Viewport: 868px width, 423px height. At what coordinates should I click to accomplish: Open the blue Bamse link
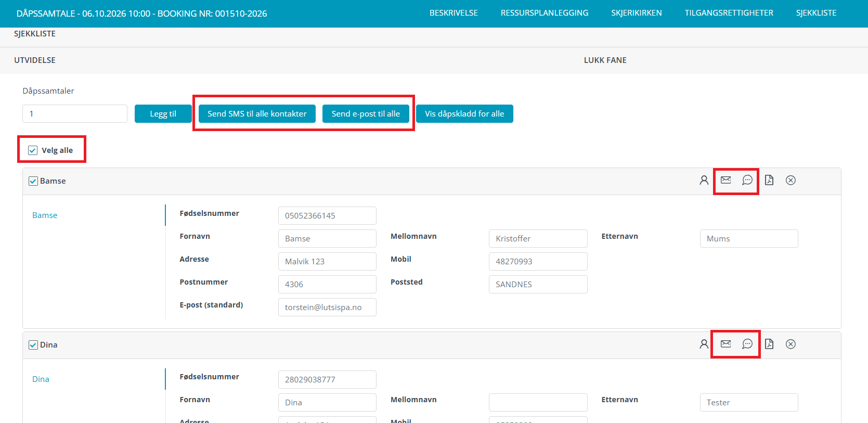click(45, 215)
